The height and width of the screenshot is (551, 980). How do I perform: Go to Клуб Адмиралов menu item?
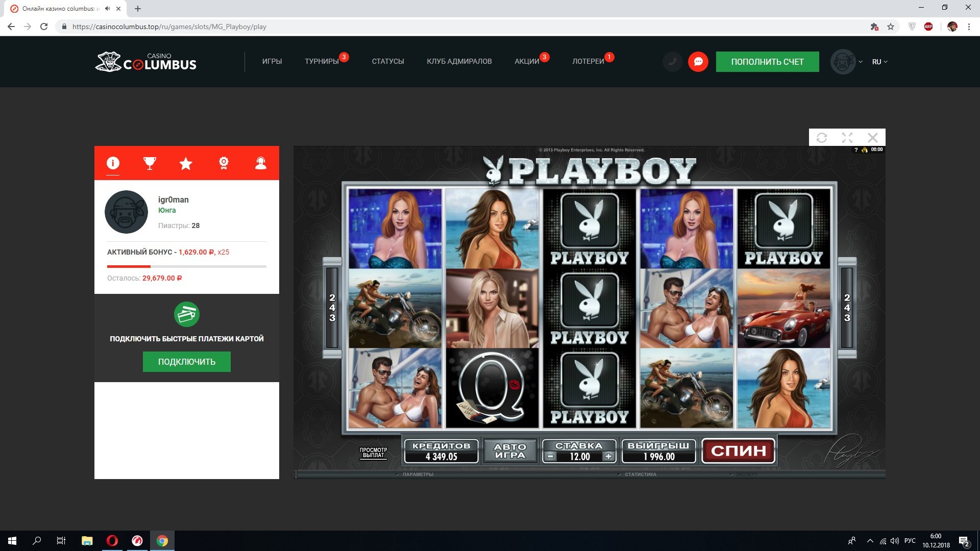(x=459, y=62)
